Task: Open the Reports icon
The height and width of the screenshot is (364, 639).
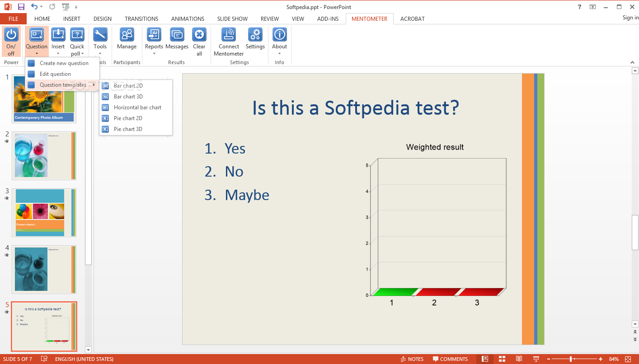Action: [x=154, y=35]
